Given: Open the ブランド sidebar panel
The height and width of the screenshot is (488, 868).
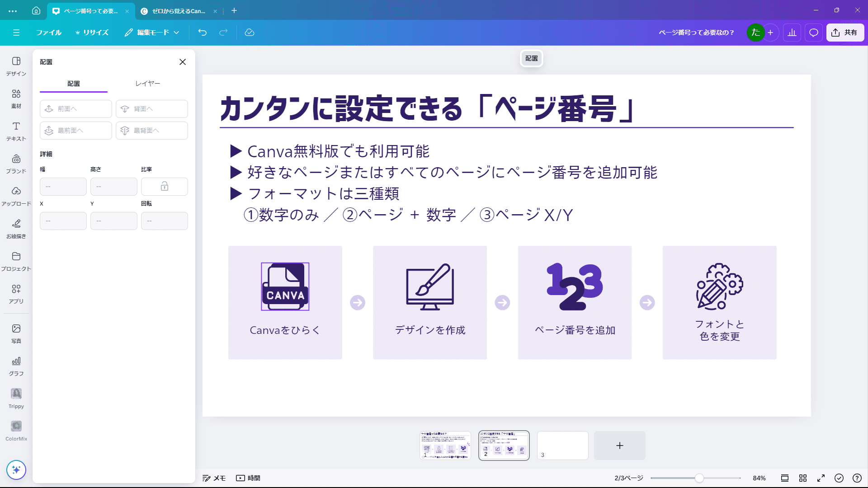Looking at the screenshot, I should [16, 164].
